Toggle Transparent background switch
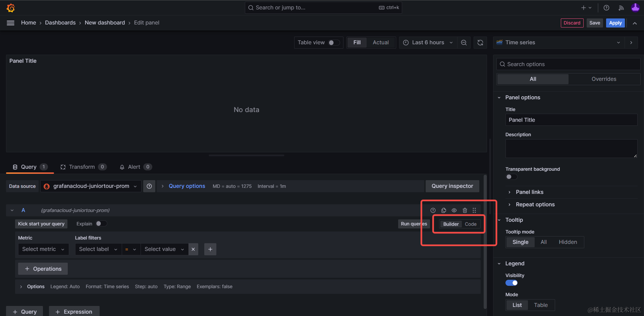This screenshot has width=644, height=316. pyautogui.click(x=511, y=177)
